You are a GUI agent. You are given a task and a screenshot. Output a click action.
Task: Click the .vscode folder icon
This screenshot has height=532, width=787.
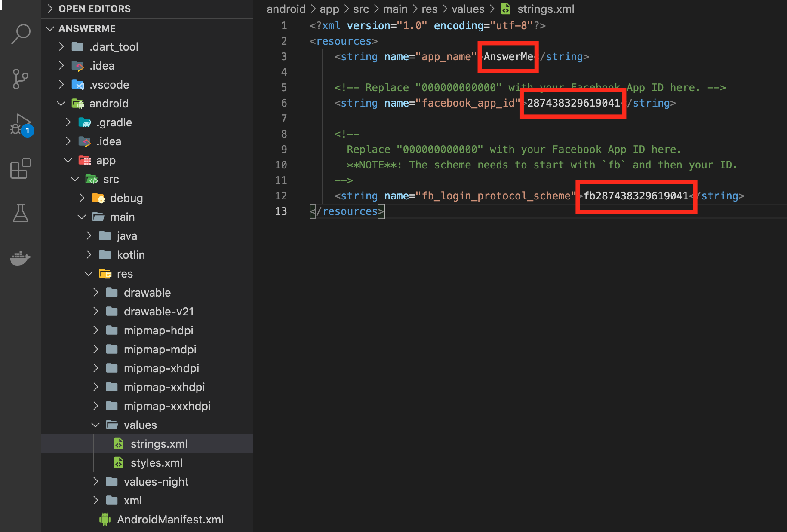point(78,85)
